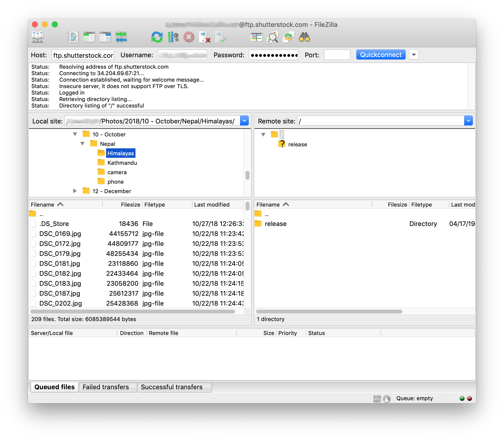The image size is (504, 440).
Task: Toggle processing of the transfer queue
Action: 173,37
